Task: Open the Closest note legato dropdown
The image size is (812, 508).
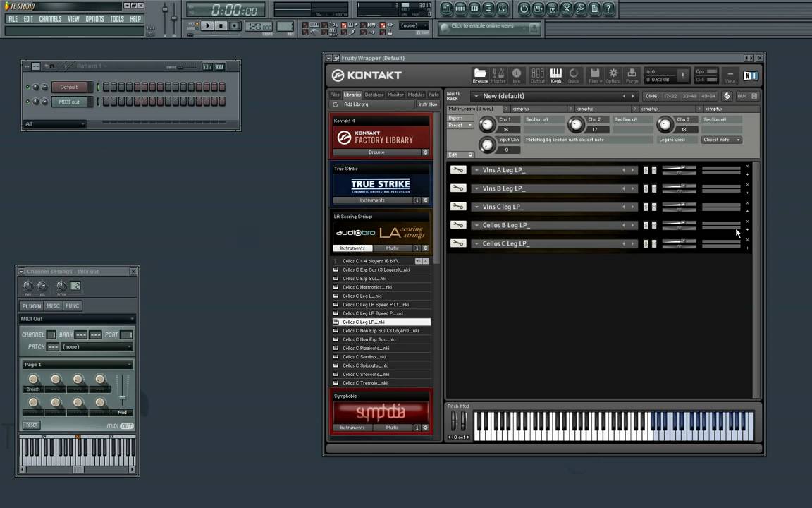Action: tap(722, 140)
